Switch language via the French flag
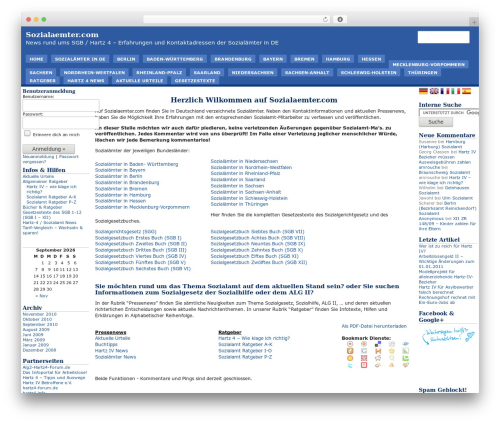This screenshot has height=423, width=500. 445,91
